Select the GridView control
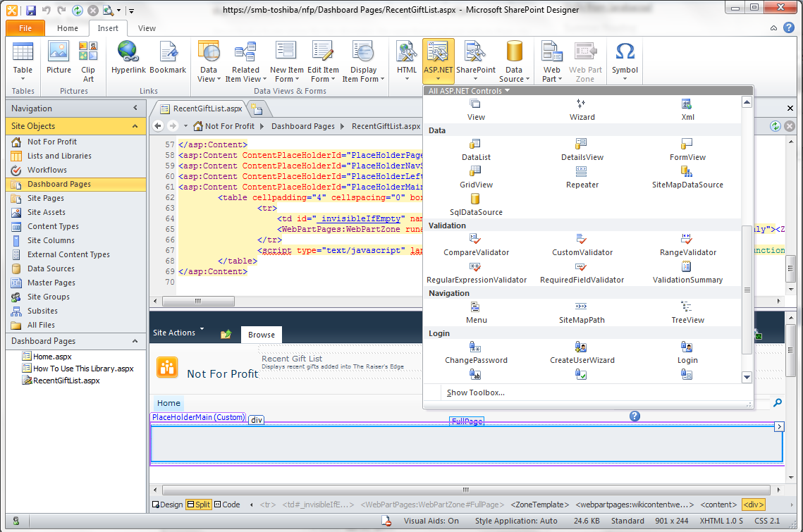The height and width of the screenshot is (532, 803). [x=476, y=177]
